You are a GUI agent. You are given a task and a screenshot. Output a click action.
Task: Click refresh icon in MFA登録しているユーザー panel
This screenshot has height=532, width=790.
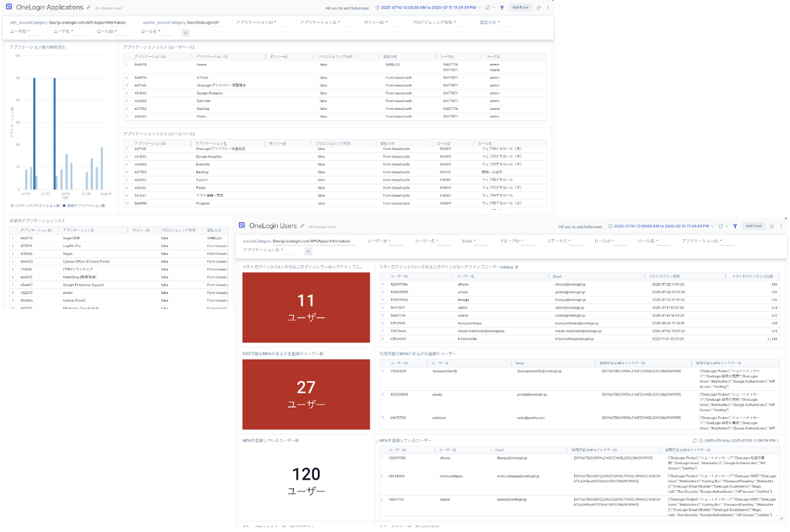pyautogui.click(x=695, y=441)
